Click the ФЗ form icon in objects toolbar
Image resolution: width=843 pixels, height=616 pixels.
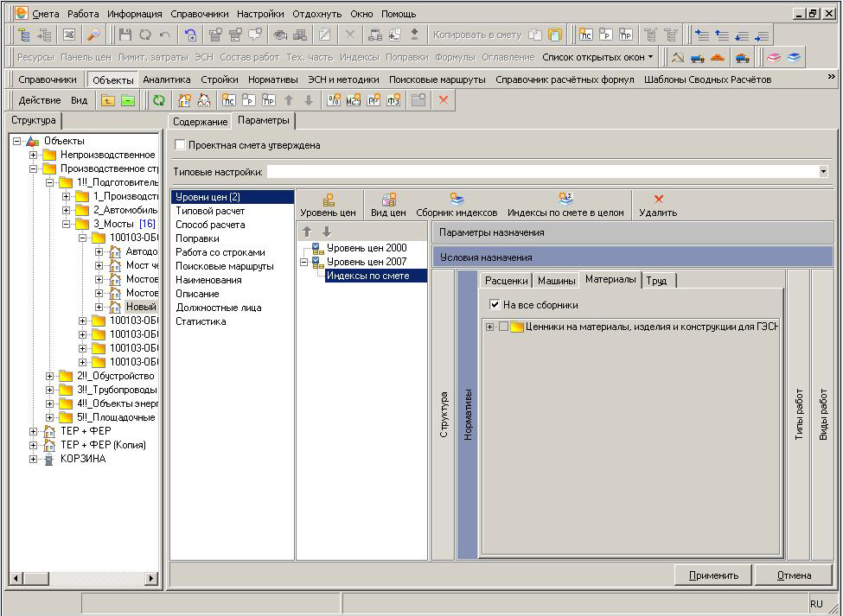point(393,100)
